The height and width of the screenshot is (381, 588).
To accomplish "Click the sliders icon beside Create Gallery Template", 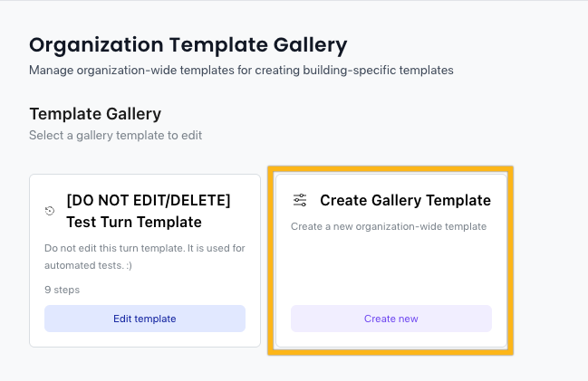I will pos(300,200).
